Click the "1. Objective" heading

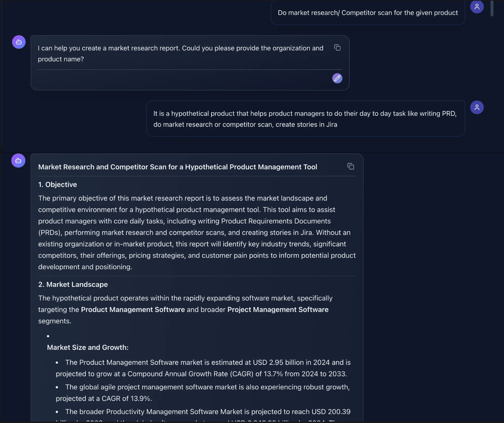coord(57,185)
